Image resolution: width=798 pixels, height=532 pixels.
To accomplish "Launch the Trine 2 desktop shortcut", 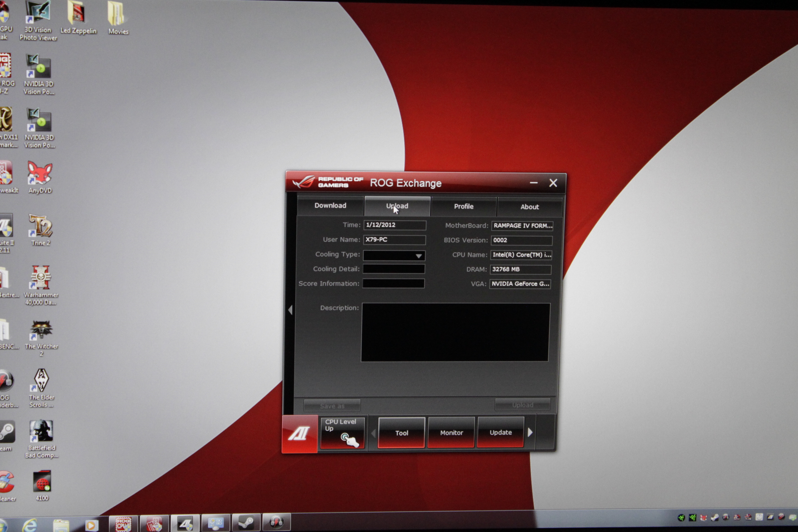I will click(x=41, y=230).
